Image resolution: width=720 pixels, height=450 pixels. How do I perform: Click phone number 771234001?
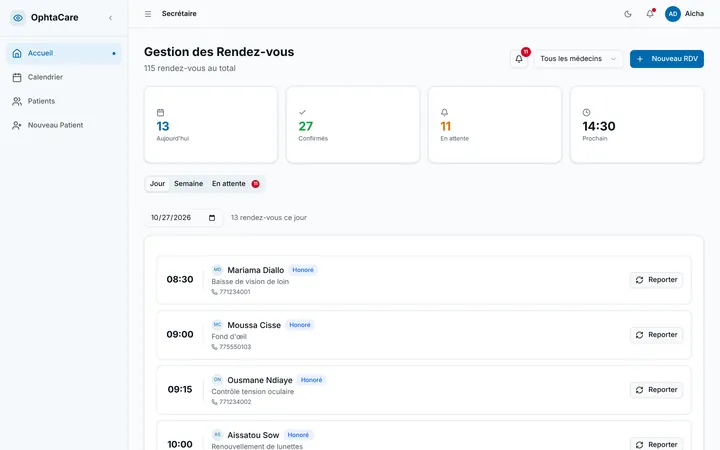pyautogui.click(x=235, y=292)
